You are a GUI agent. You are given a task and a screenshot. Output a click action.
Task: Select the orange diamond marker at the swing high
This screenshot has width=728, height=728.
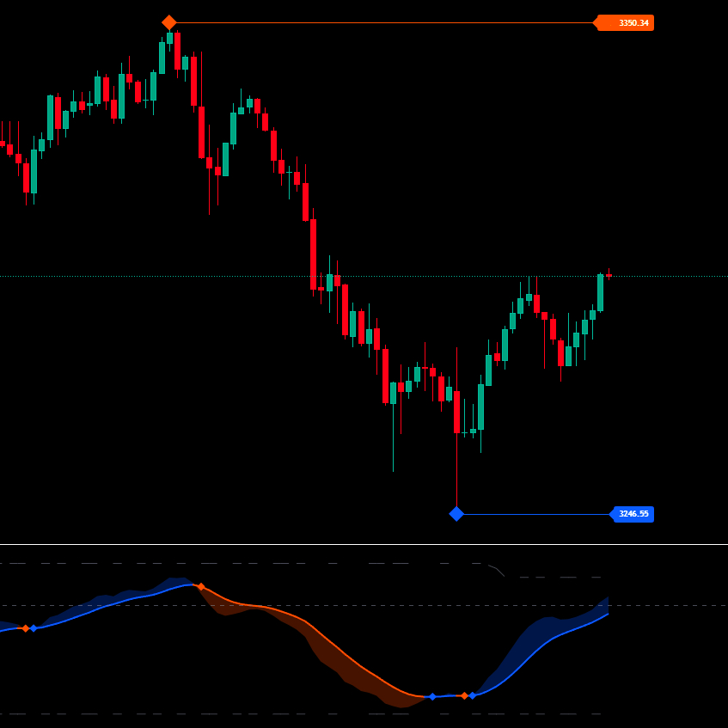169,21
